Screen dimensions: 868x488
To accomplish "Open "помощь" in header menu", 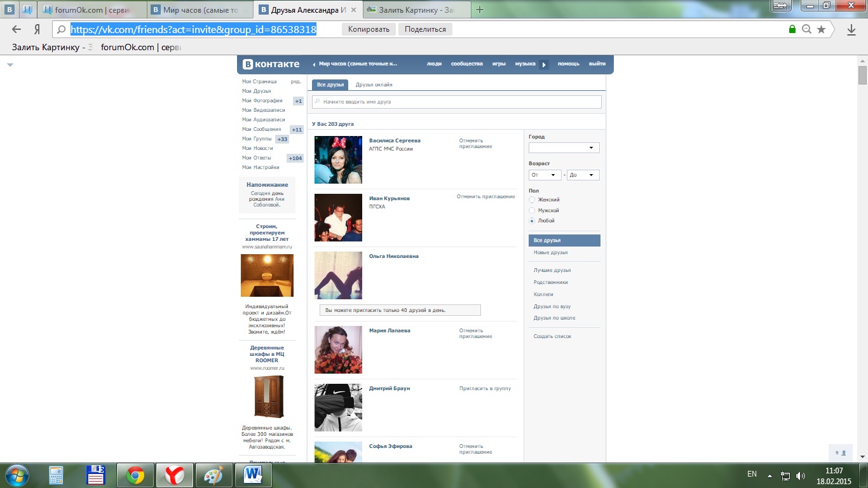I will pyautogui.click(x=569, y=64).
